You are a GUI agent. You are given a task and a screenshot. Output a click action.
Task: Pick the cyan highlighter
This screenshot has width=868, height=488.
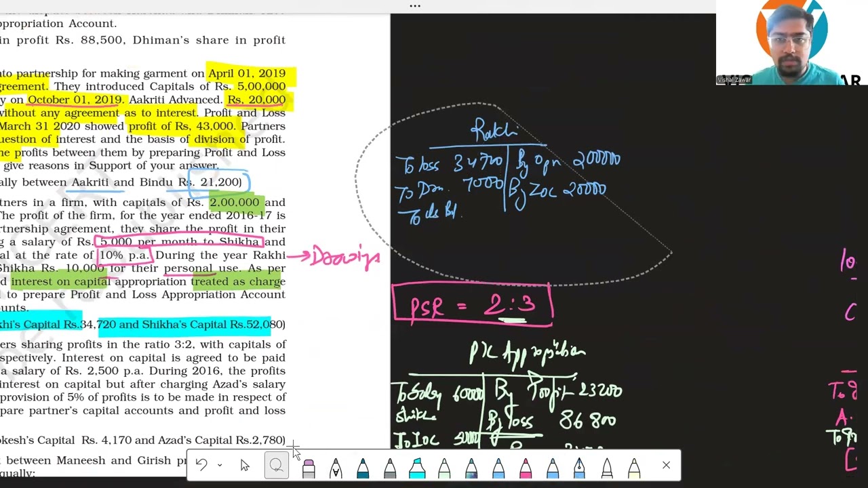pyautogui.click(x=417, y=466)
